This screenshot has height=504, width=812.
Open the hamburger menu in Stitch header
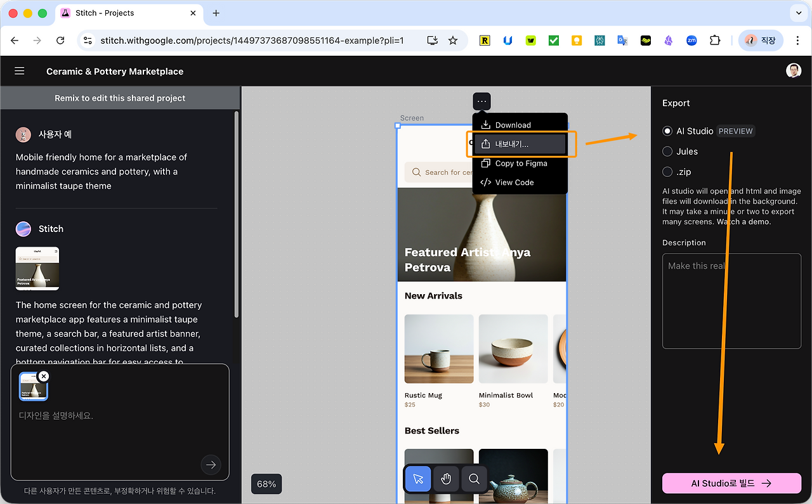(x=20, y=71)
